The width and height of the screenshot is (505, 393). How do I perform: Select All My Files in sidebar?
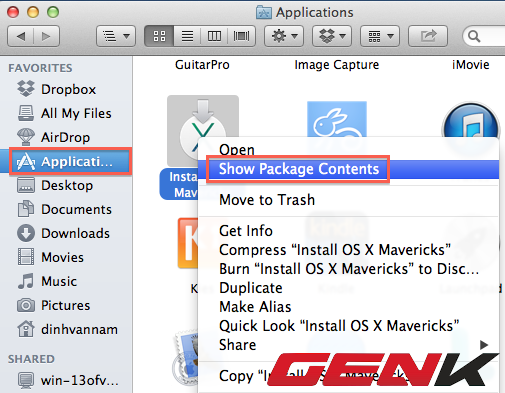[x=66, y=113]
